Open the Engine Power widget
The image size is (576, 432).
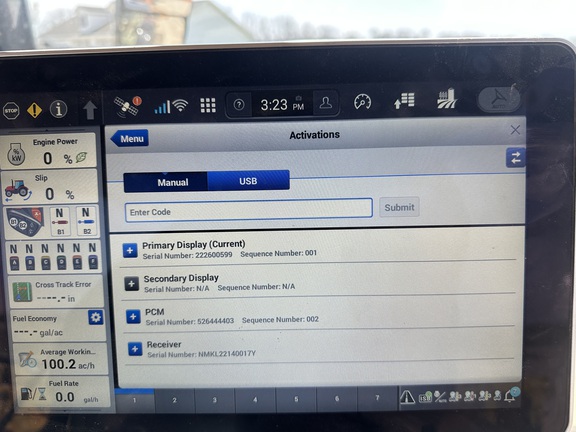point(48,151)
